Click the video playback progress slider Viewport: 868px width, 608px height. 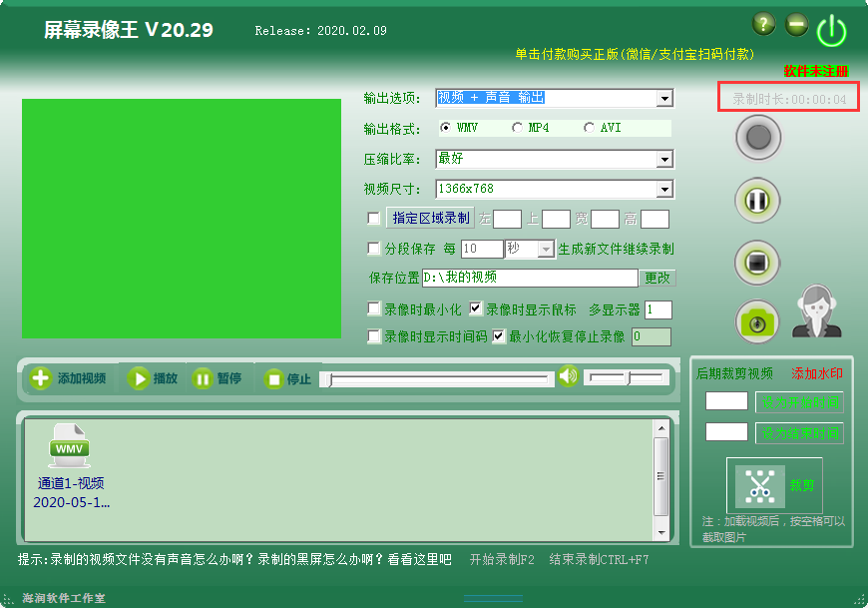tap(437, 379)
